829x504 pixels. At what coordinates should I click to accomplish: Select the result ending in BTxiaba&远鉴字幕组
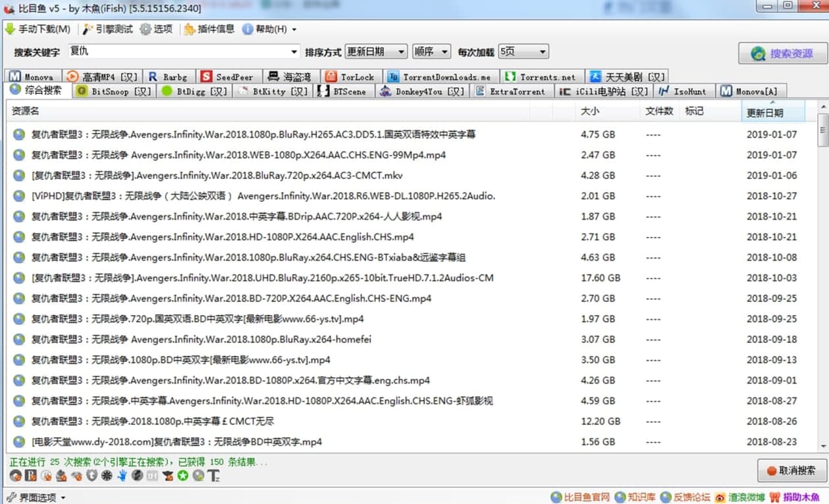(248, 257)
